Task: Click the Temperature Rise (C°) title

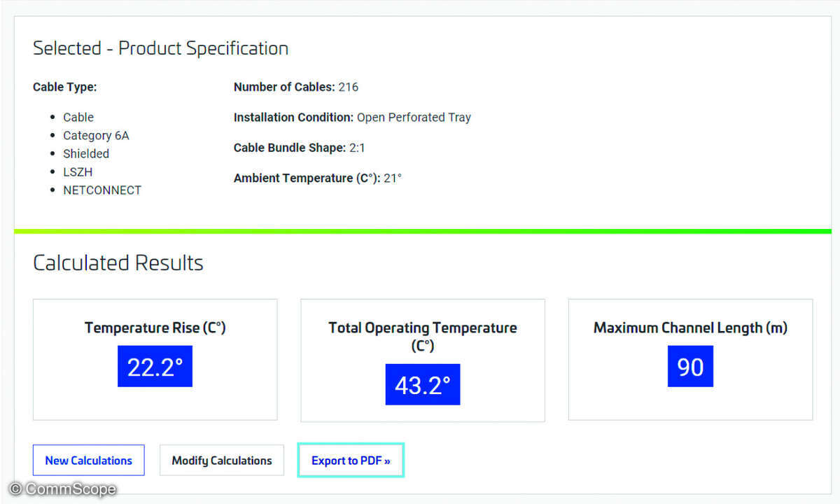Action: (155, 328)
